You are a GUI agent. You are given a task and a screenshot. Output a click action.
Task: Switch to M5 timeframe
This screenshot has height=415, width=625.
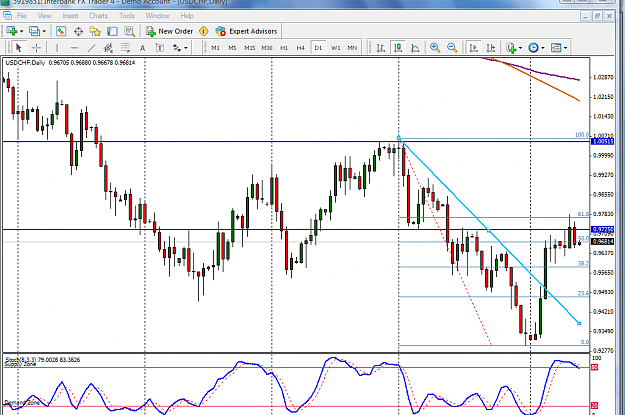[x=232, y=48]
